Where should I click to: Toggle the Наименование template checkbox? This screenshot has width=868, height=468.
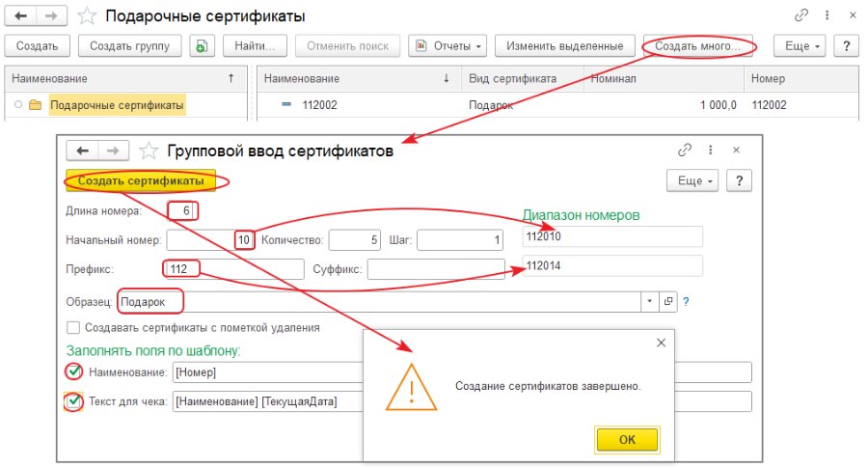pos(73,372)
